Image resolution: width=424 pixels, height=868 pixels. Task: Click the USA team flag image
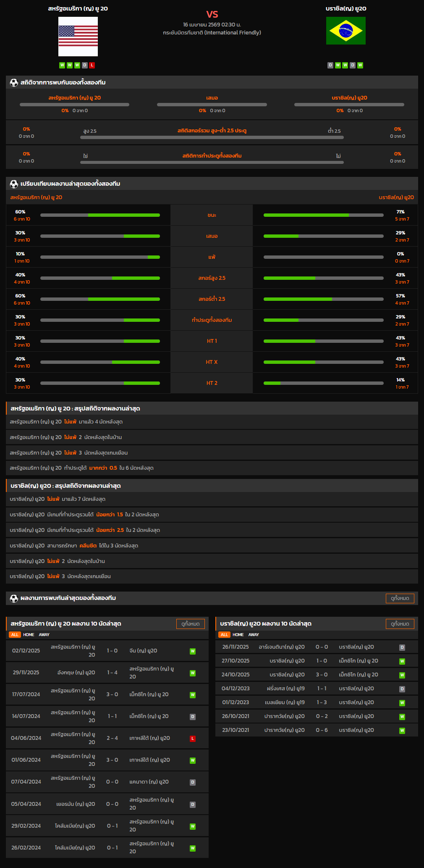click(78, 37)
